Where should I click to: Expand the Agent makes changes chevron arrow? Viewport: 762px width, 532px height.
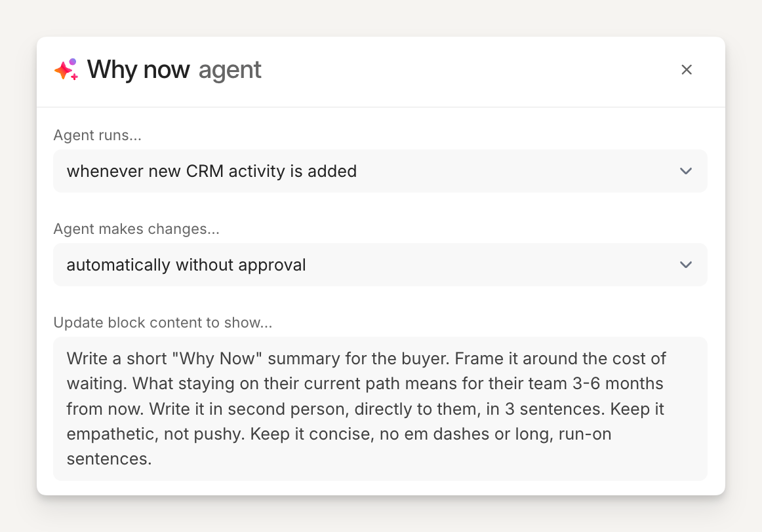click(686, 265)
